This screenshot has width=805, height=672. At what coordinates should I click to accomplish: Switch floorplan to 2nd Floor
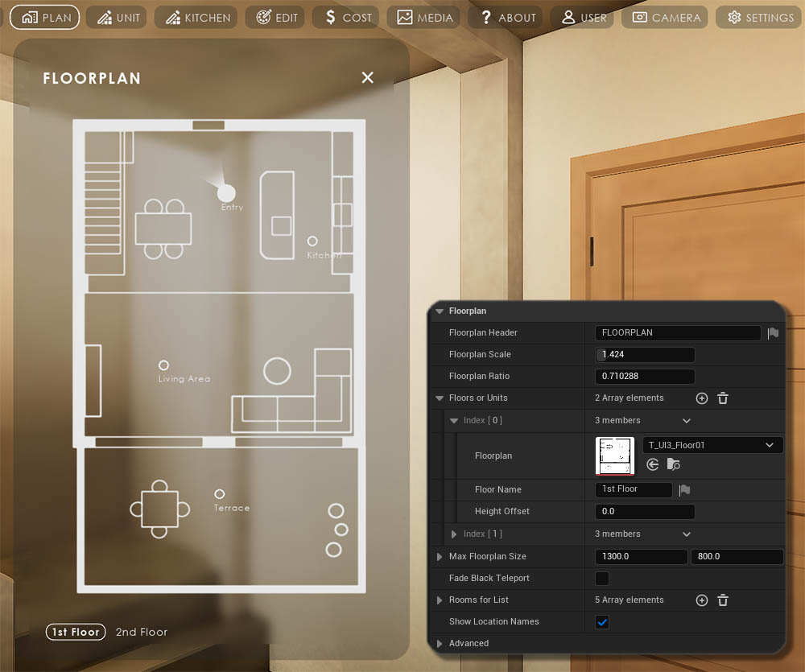[142, 632]
